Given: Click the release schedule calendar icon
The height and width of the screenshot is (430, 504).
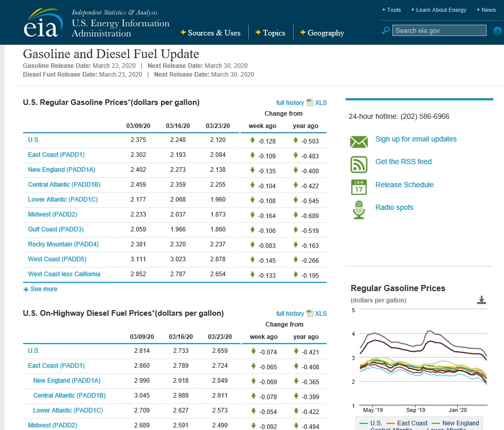Looking at the screenshot, I should click(x=359, y=187).
